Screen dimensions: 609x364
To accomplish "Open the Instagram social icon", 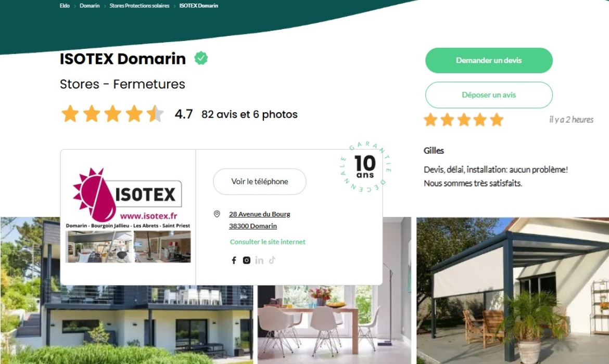I will click(247, 261).
